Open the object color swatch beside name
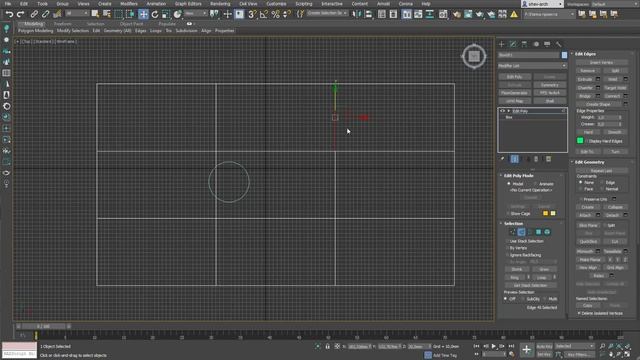640x360 pixels. [x=564, y=55]
